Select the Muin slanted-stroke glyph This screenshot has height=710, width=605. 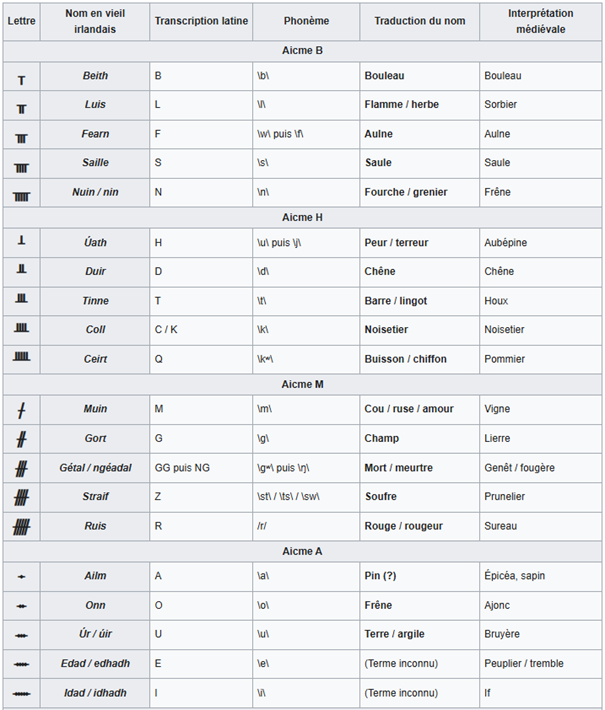click(22, 409)
